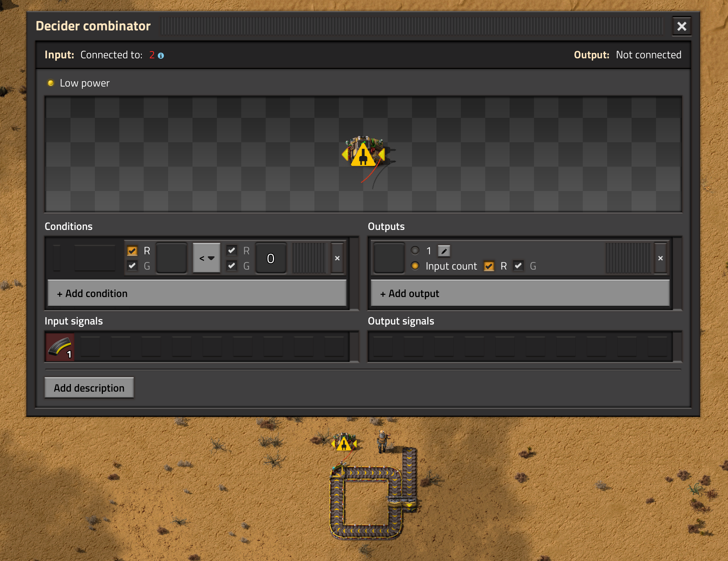
Task: Grab the condition row drag handle
Action: pyautogui.click(x=309, y=258)
